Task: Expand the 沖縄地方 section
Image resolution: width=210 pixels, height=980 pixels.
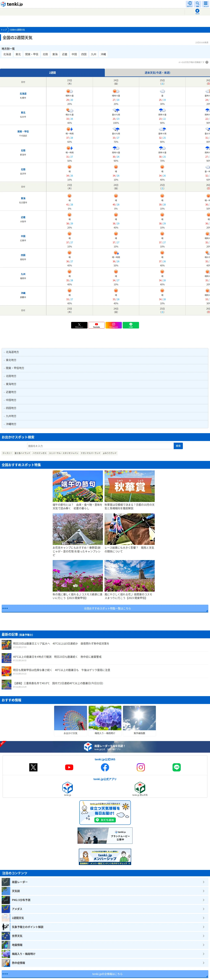Action: (x=105, y=424)
